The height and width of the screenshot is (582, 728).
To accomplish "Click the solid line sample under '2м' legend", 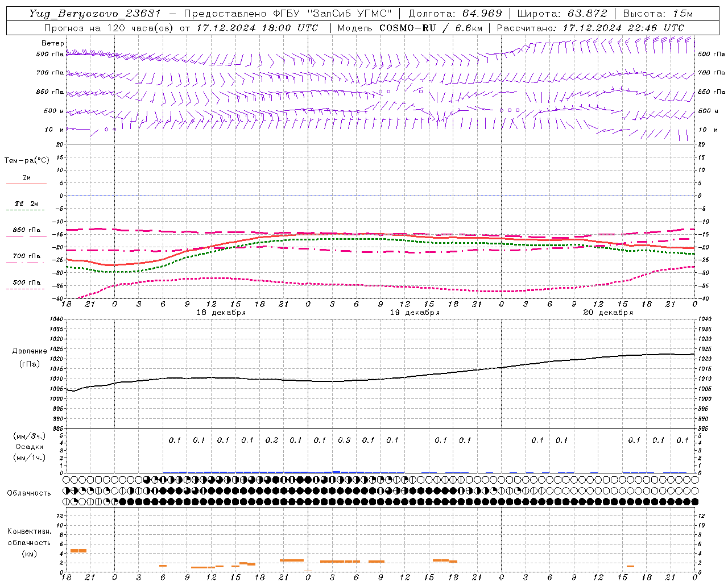I will tap(27, 184).
